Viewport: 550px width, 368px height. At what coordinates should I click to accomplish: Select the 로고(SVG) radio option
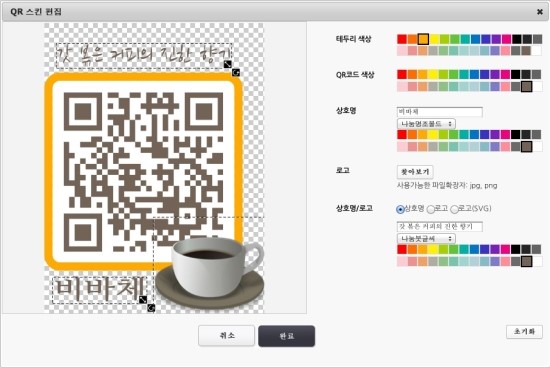pos(454,209)
